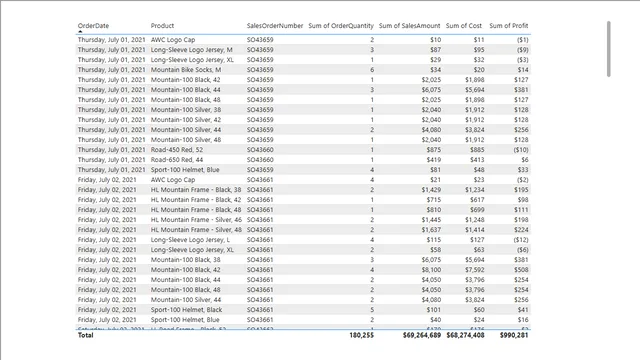Click quantity 6 in Mountain Bike Socks row

372,70
